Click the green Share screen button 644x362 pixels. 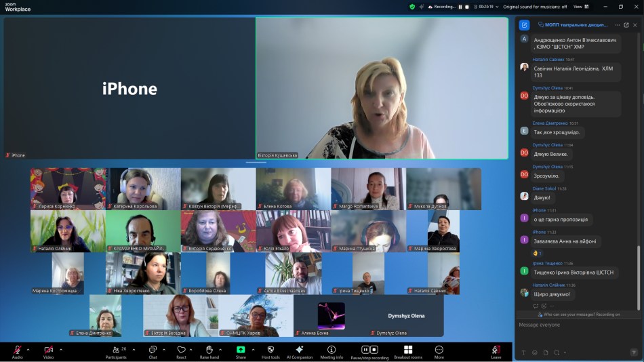coord(241,350)
